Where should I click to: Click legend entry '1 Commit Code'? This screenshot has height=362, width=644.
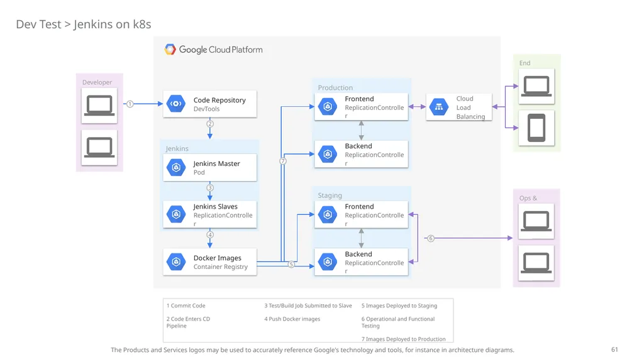186,306
